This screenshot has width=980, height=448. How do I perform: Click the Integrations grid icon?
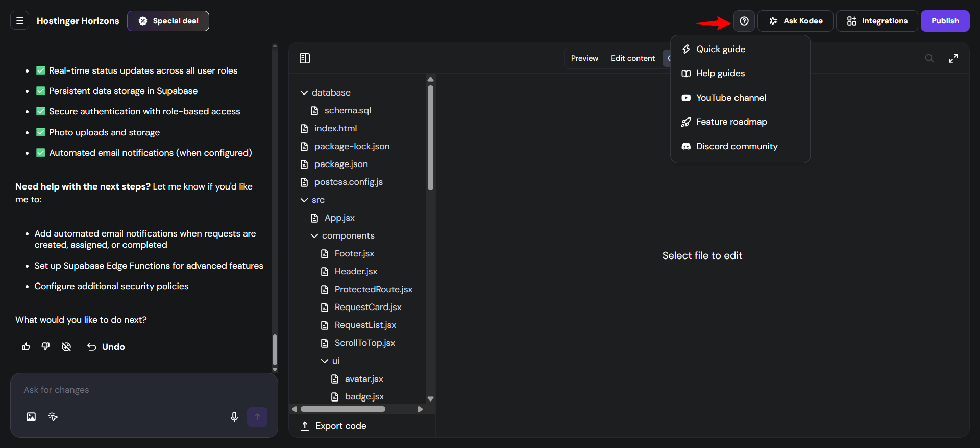point(852,21)
